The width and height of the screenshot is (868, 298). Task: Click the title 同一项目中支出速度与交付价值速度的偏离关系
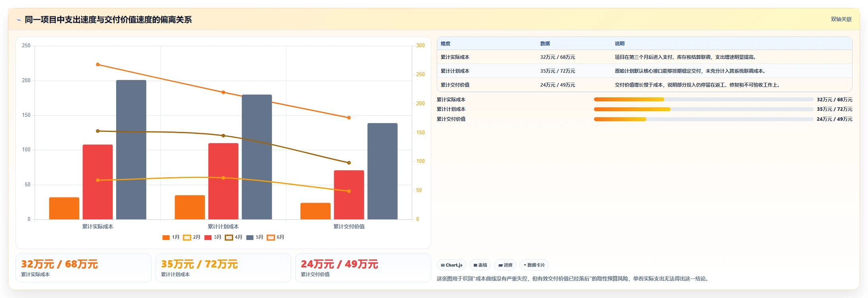pos(108,20)
